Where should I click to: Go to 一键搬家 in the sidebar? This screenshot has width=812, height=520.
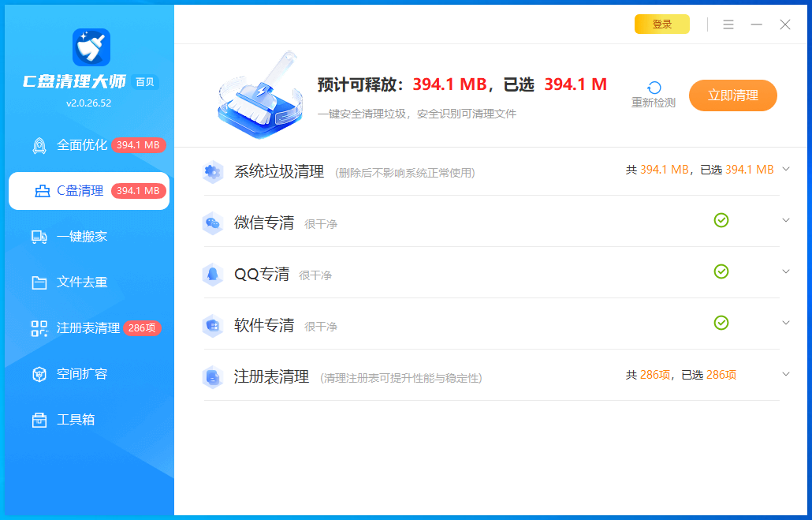[x=89, y=237]
